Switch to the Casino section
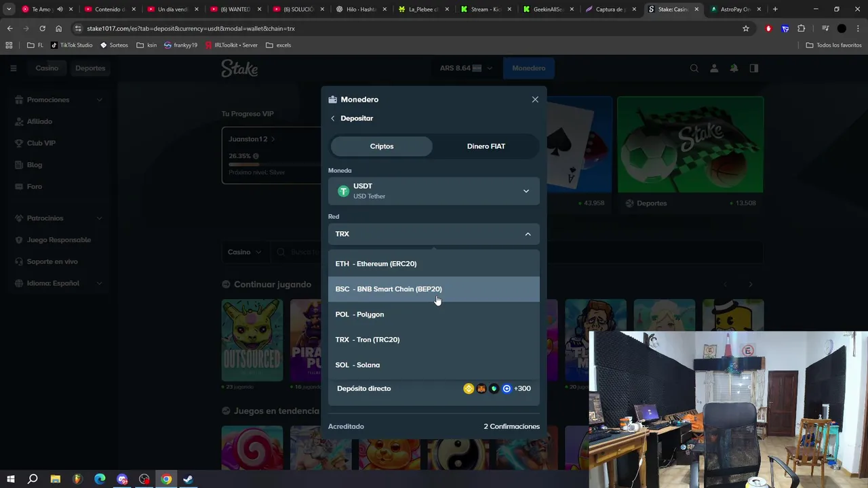Viewport: 868px width, 488px height. (47, 68)
